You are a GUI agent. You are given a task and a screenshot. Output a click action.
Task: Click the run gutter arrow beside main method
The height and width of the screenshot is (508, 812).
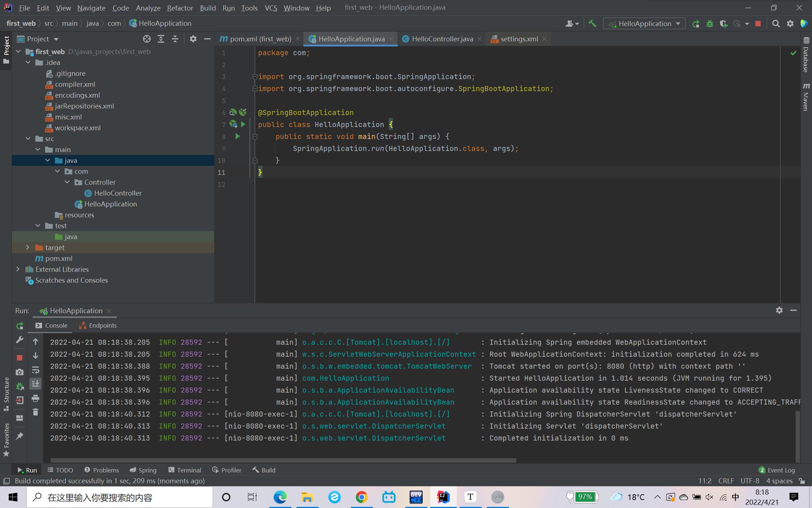[237, 136]
